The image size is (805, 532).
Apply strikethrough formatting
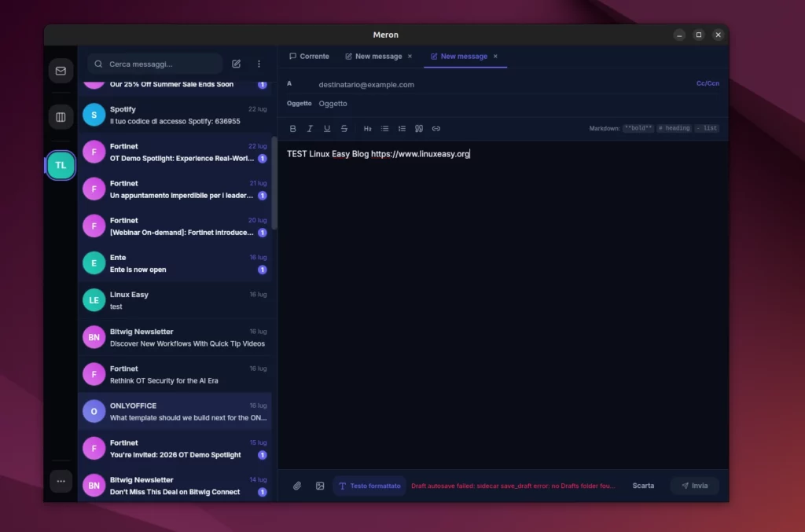coord(344,129)
